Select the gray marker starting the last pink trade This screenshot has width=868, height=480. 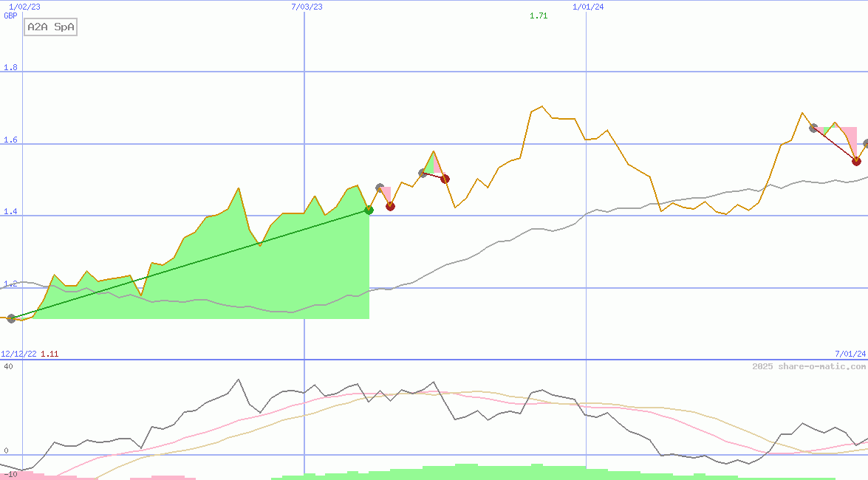click(x=813, y=128)
